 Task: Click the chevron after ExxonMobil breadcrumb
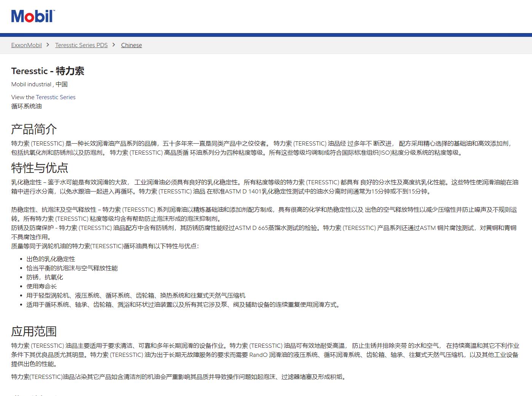pyautogui.click(x=48, y=45)
